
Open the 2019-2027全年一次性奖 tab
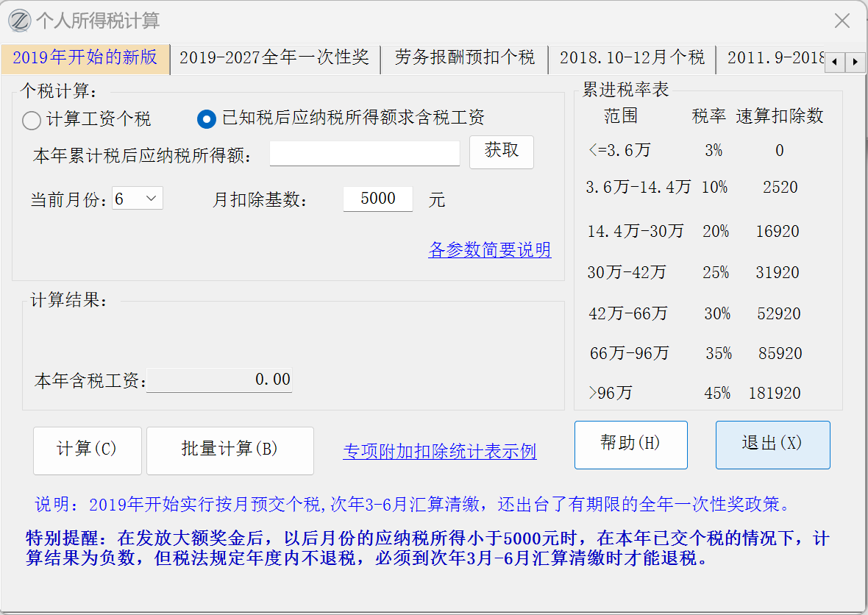click(274, 58)
